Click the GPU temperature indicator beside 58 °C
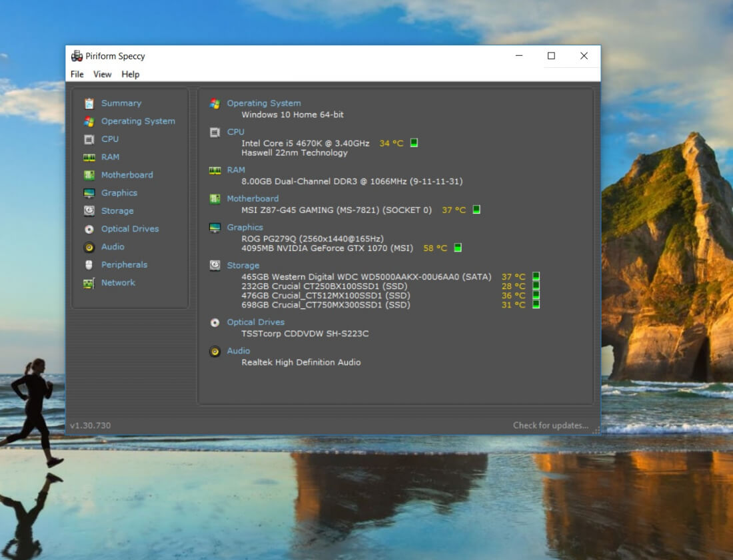 458,248
